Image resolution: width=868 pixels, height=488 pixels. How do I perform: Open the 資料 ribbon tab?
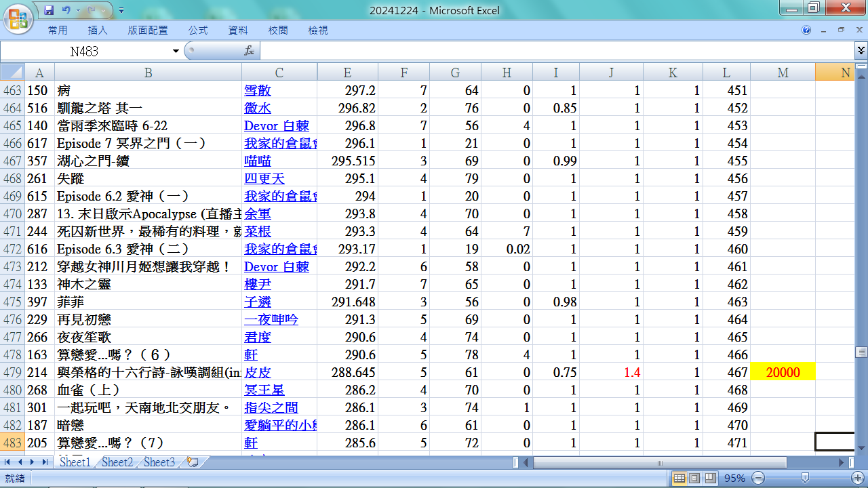click(x=238, y=30)
